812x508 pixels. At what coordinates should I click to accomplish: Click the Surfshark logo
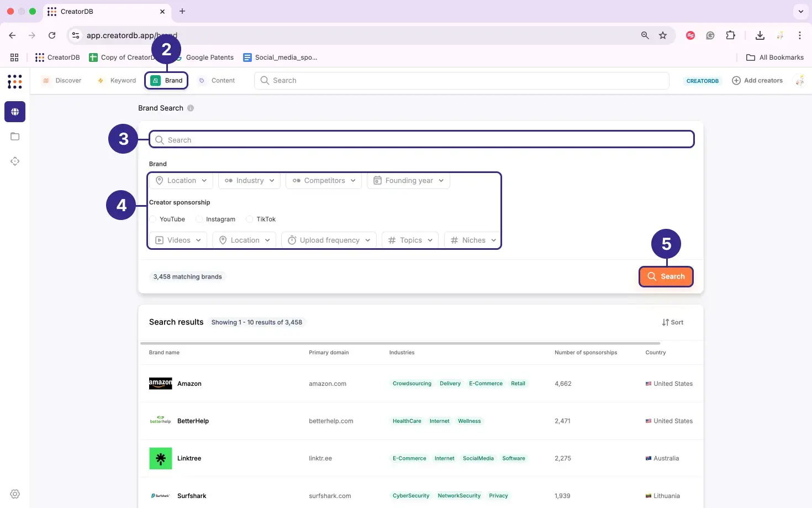tap(161, 496)
